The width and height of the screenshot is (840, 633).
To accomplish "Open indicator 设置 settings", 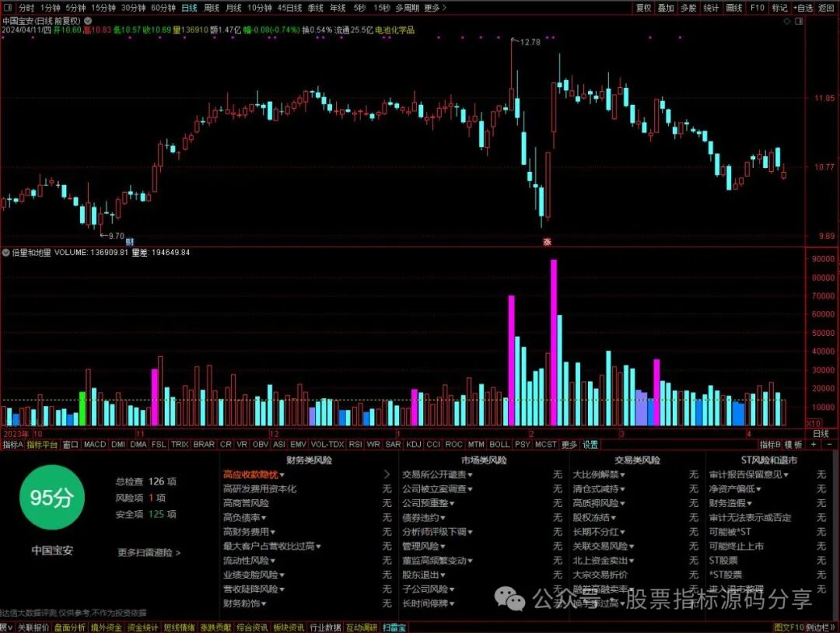I will click(590, 445).
